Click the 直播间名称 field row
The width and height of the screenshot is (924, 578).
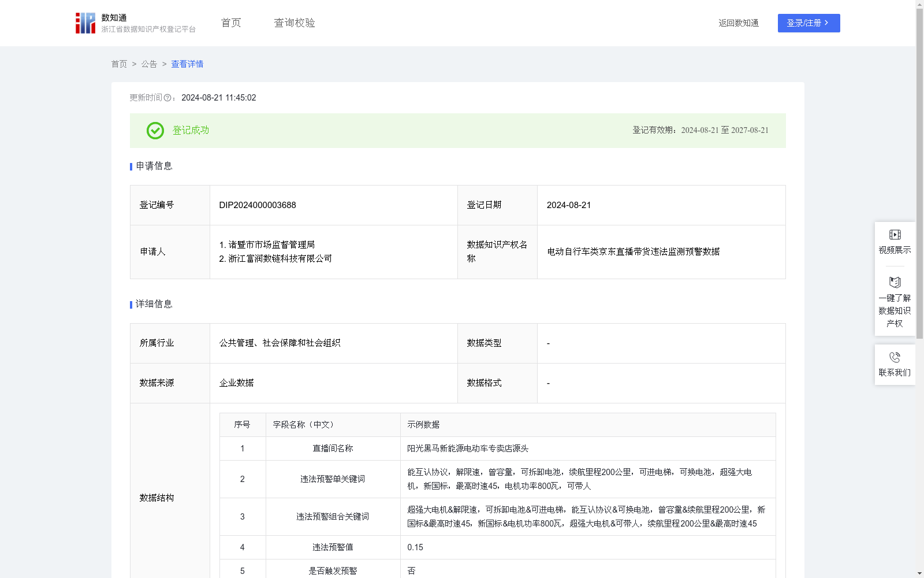click(498, 449)
